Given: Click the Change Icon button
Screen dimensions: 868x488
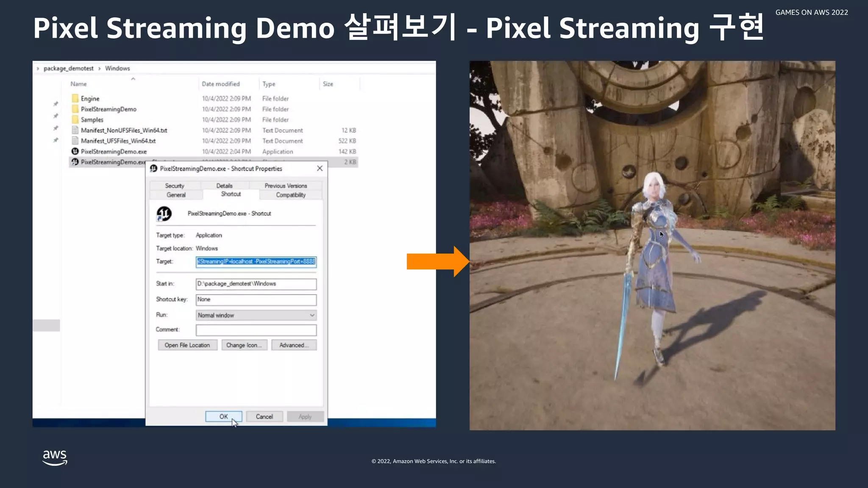Looking at the screenshot, I should pyautogui.click(x=244, y=345).
